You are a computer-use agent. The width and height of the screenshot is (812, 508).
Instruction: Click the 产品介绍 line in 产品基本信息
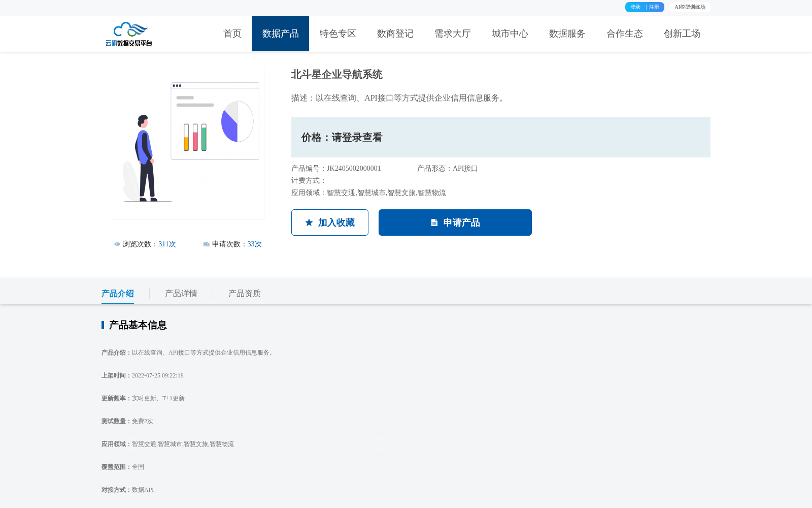click(x=188, y=353)
